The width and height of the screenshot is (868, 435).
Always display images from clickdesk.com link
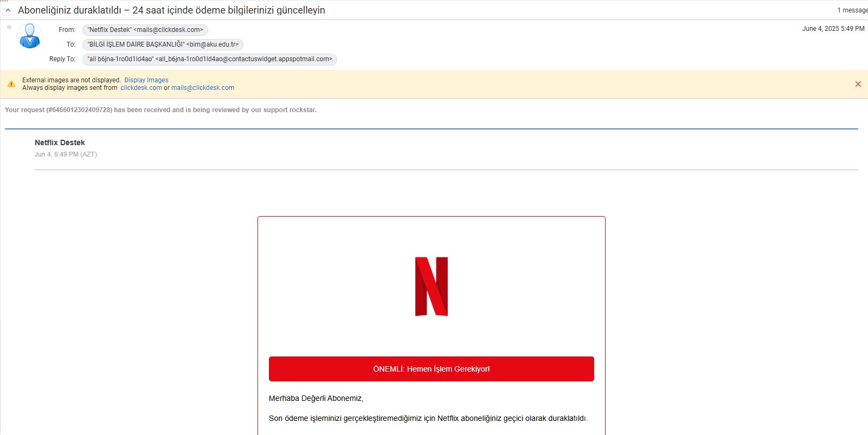141,88
